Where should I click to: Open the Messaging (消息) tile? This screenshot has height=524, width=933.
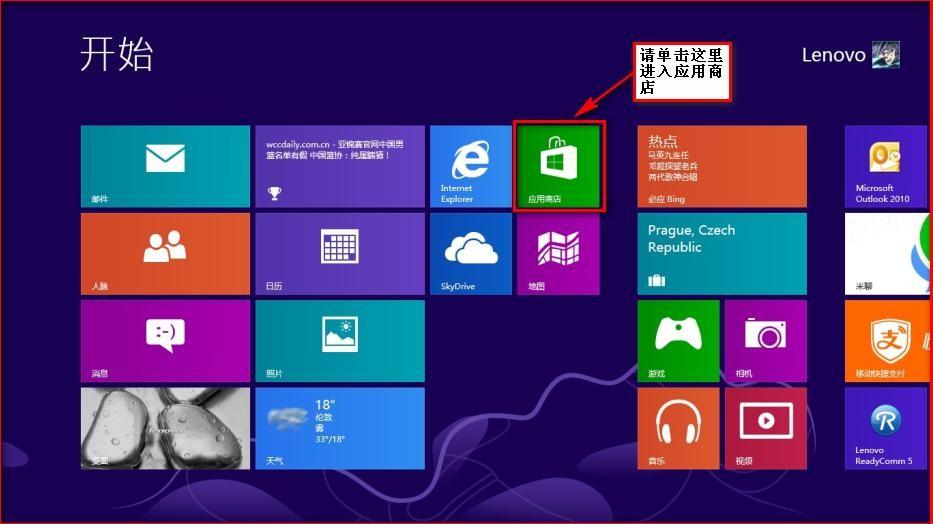click(x=165, y=341)
